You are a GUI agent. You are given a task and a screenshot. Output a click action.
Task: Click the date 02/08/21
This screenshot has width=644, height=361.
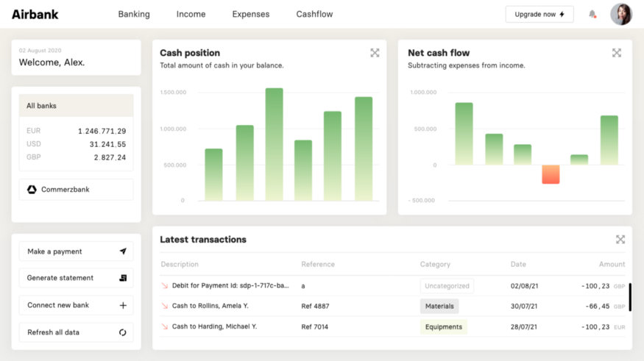coord(524,286)
